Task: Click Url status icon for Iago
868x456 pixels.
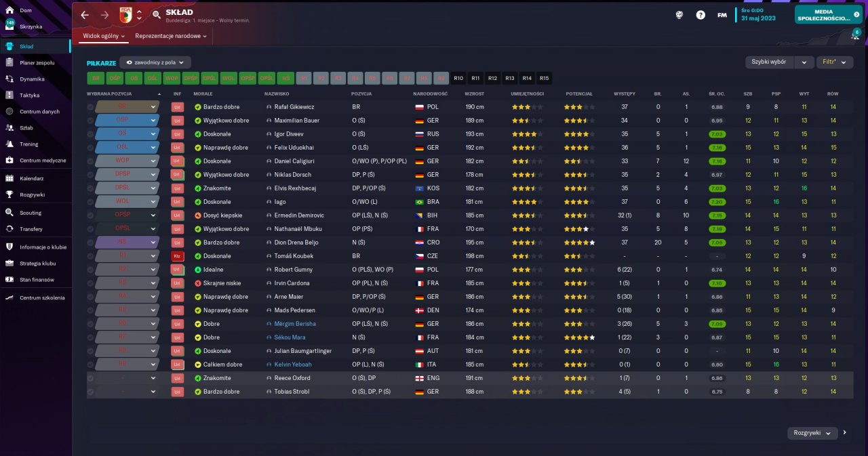Action: pyautogui.click(x=178, y=202)
